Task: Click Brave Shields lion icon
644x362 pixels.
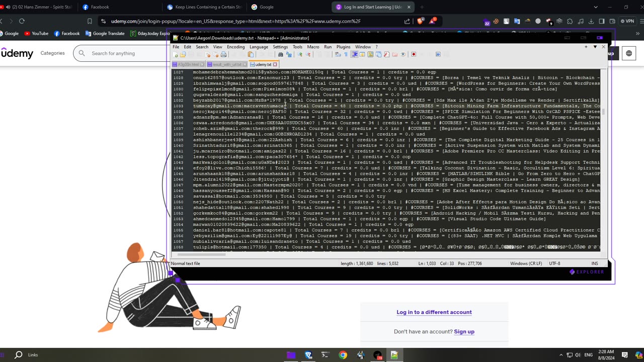Action: point(420,21)
